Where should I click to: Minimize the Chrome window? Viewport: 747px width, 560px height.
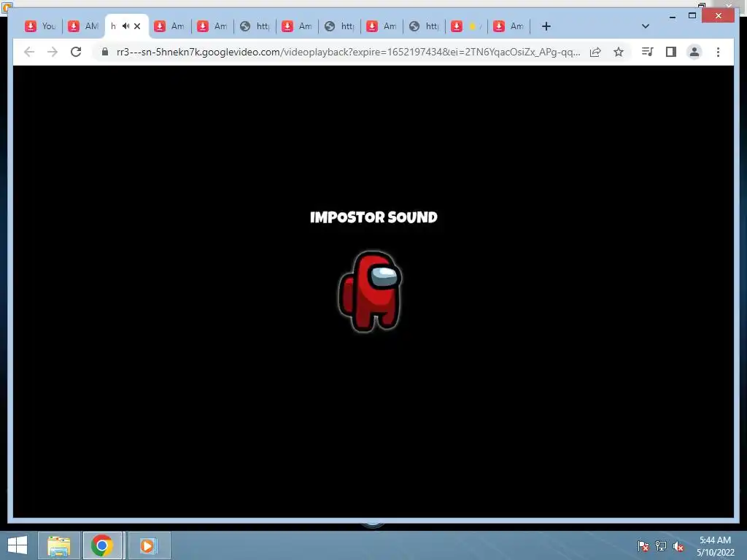pos(672,16)
